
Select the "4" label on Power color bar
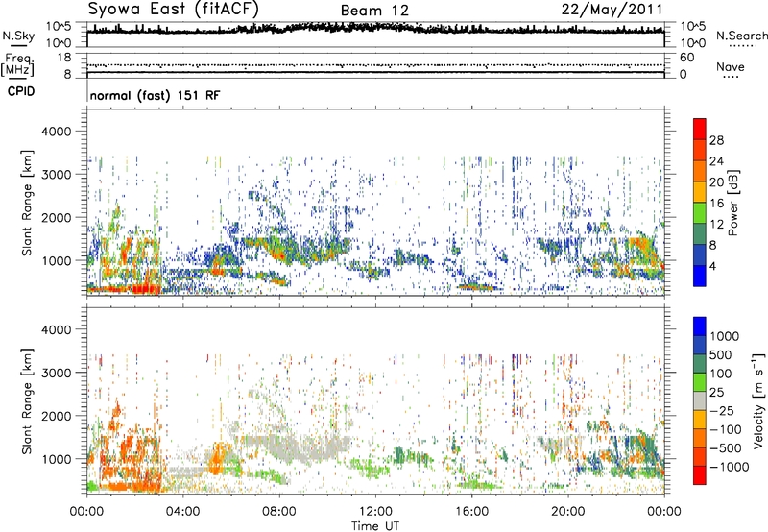pos(712,266)
